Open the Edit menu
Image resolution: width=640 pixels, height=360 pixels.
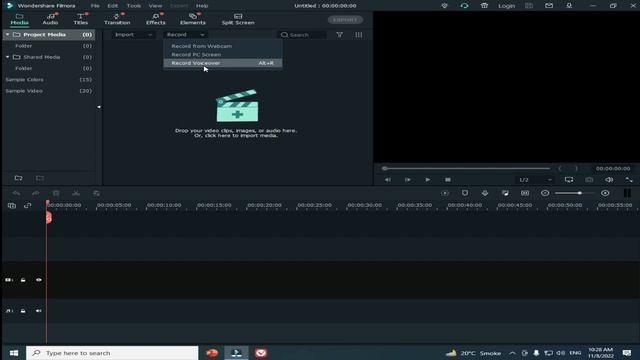tap(113, 6)
